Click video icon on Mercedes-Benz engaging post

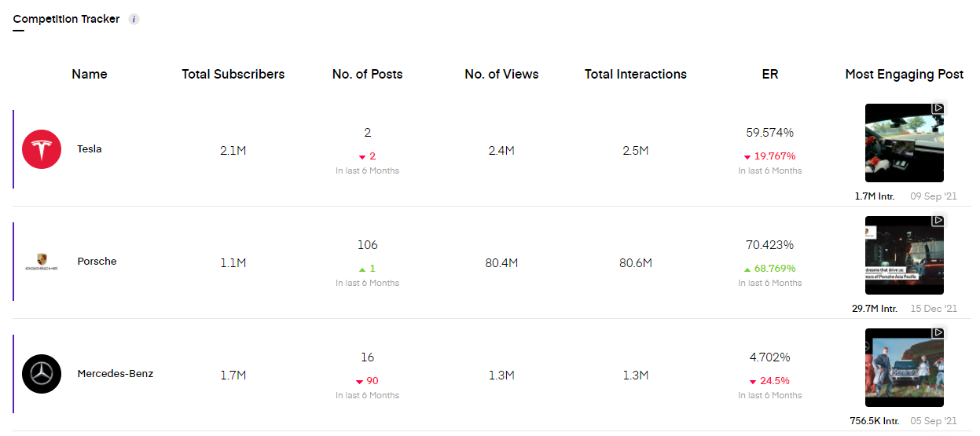click(938, 333)
